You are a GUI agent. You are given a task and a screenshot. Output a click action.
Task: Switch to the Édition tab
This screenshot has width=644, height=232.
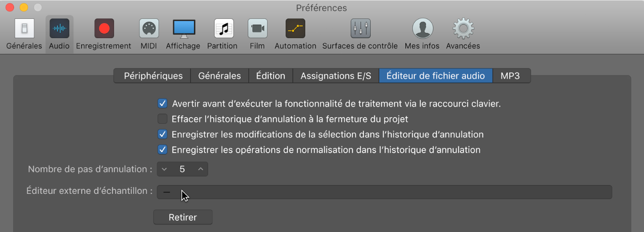click(271, 76)
